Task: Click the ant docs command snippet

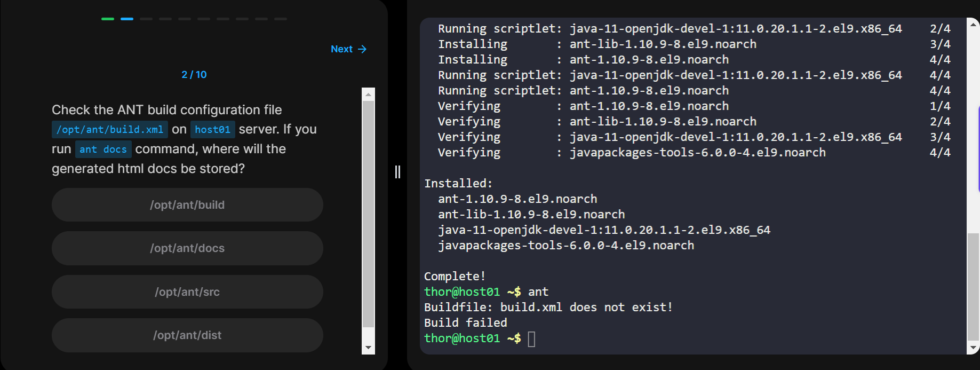Action: click(103, 149)
